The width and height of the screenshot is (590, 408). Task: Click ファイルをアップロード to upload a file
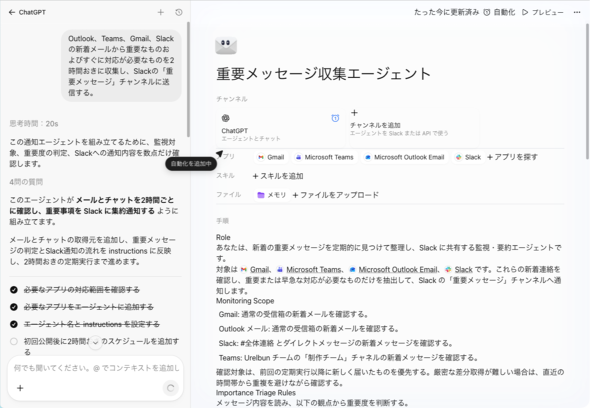336,195
